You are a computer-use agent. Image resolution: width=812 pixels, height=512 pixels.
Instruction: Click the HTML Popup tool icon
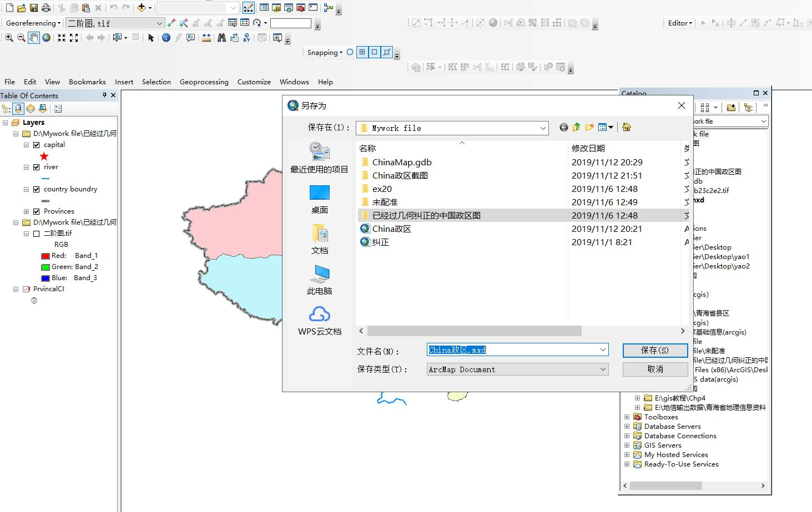pos(190,38)
